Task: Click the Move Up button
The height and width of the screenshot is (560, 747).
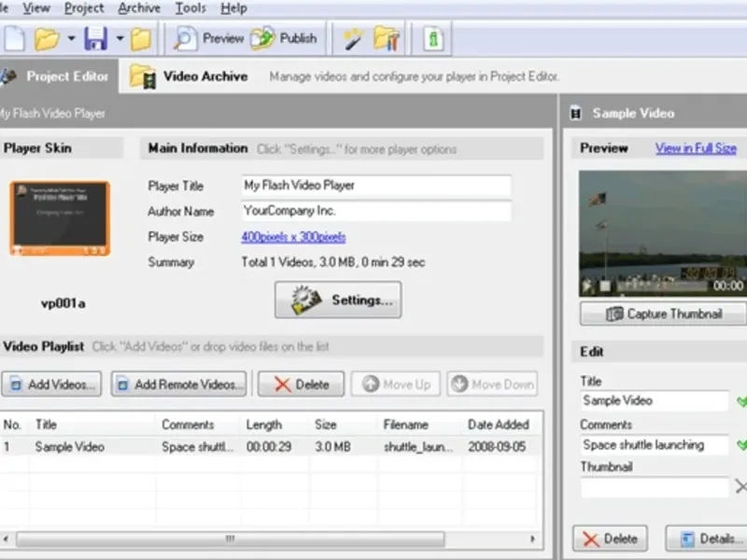Action: (x=396, y=385)
